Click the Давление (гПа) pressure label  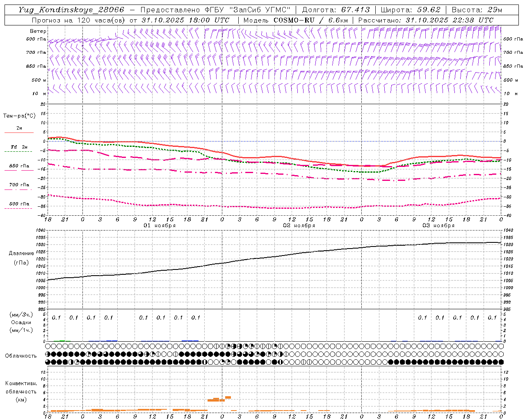21,258
